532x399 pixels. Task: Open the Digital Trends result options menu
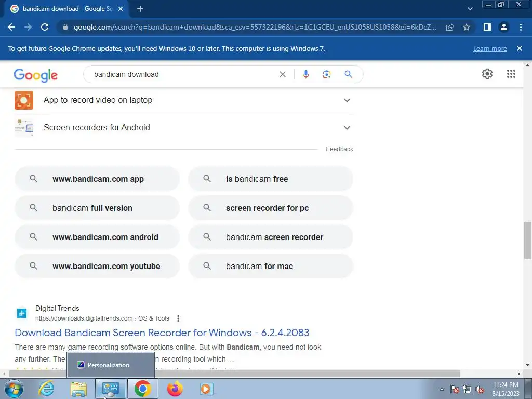click(x=178, y=318)
